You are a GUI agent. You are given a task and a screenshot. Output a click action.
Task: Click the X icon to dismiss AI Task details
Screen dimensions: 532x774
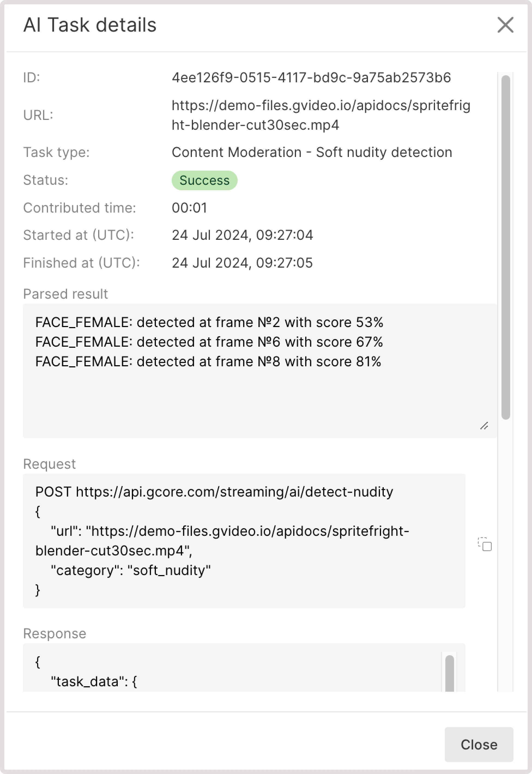click(x=505, y=25)
